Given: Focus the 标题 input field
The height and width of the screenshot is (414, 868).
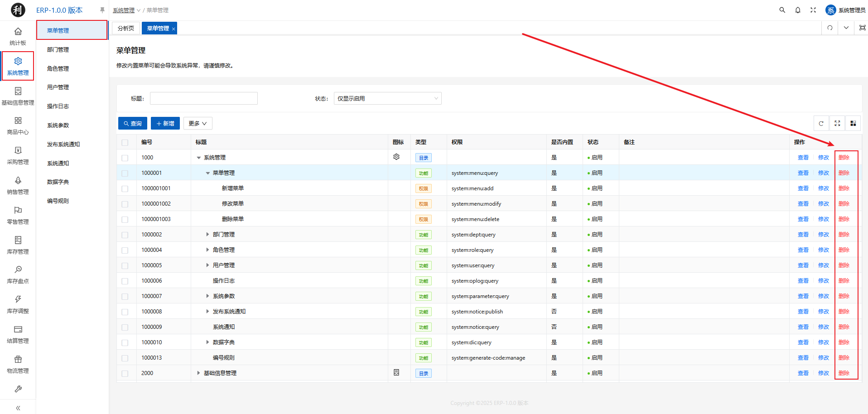Looking at the screenshot, I should 204,98.
